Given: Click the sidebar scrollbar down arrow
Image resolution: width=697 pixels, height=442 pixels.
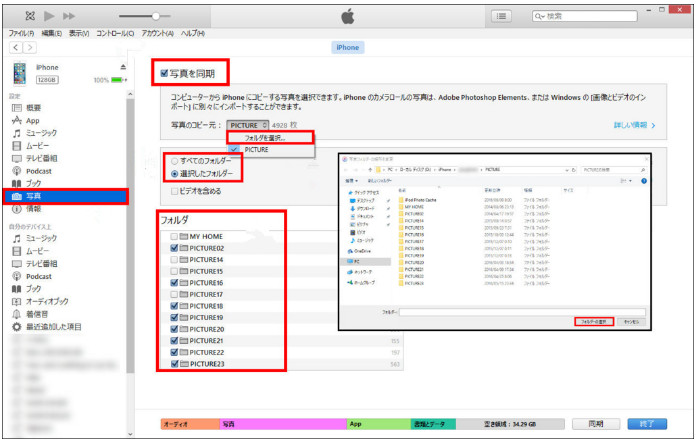Looking at the screenshot, I should tap(130, 434).
